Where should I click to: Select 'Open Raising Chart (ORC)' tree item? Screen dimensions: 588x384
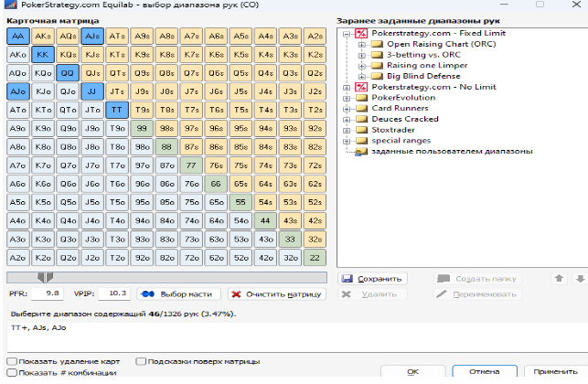click(x=442, y=44)
